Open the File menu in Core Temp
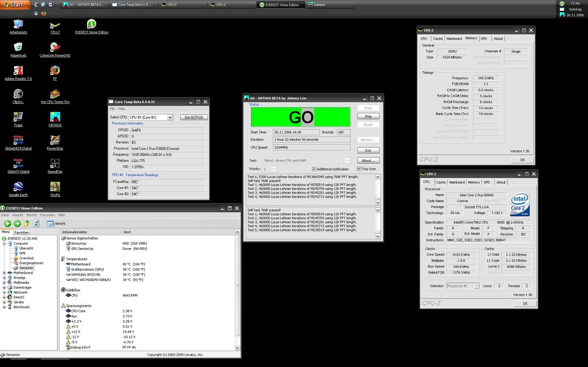 [x=112, y=108]
